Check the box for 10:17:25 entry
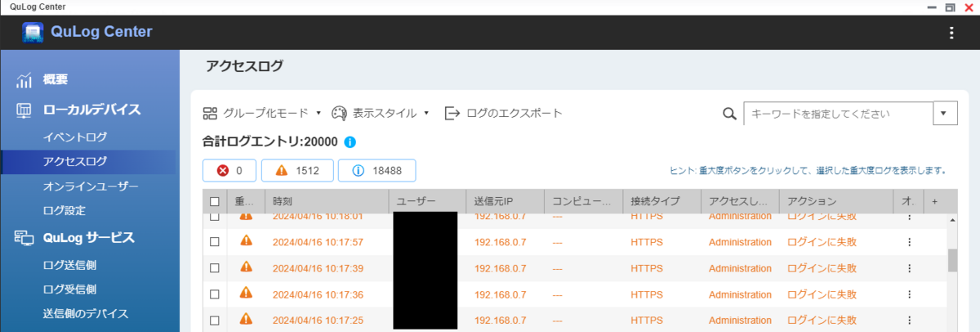 [215, 321]
